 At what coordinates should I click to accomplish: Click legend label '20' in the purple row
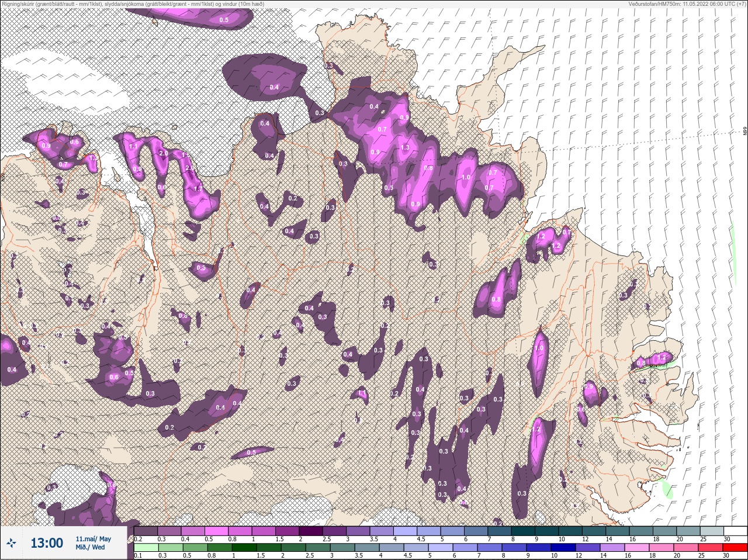point(680,539)
